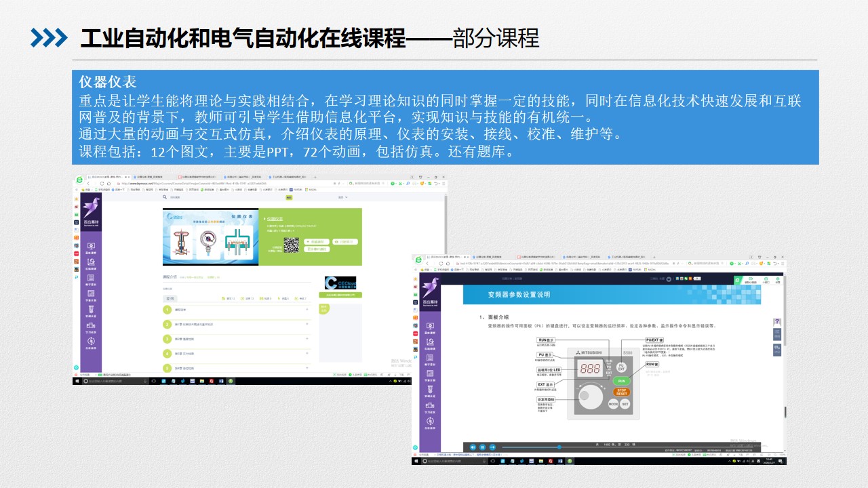Click refresh icon in left browser
868x488 pixels.
click(102, 183)
